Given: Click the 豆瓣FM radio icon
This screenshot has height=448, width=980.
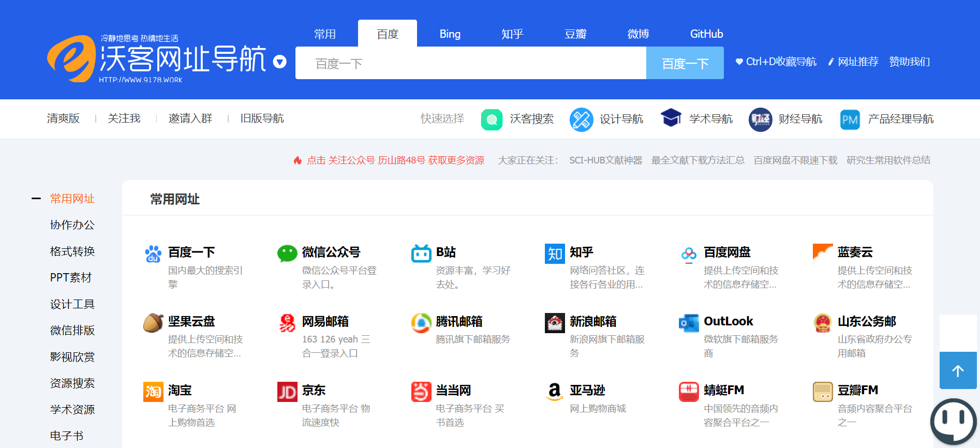Looking at the screenshot, I should point(823,392).
